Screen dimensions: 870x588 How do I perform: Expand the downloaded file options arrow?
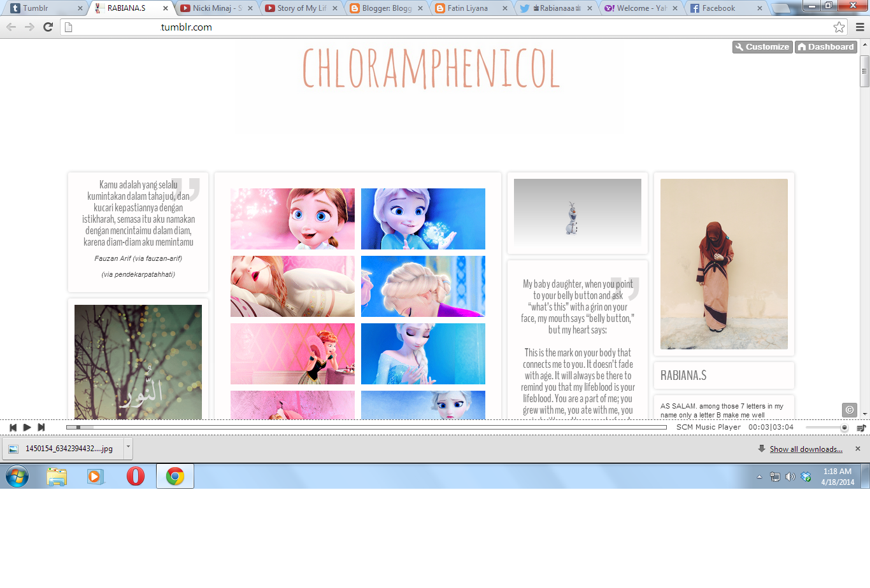[x=128, y=449]
